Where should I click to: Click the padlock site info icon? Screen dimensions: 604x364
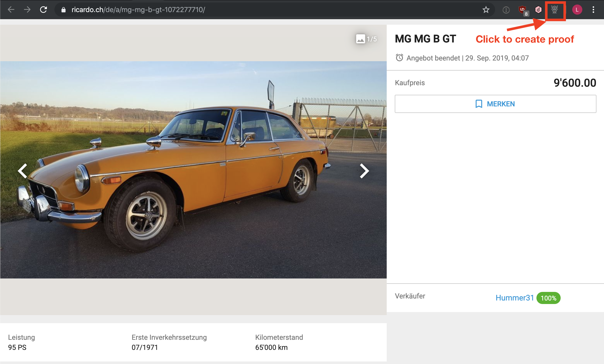coord(64,10)
